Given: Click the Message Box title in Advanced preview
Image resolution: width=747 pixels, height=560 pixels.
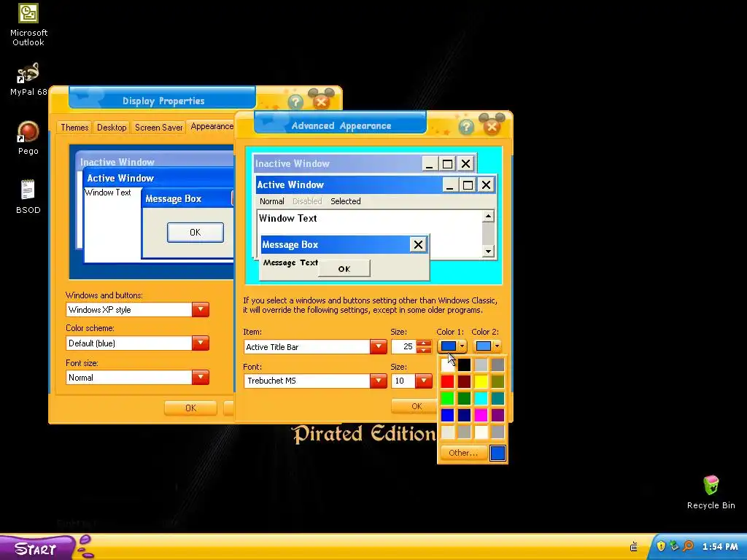Looking at the screenshot, I should (290, 245).
